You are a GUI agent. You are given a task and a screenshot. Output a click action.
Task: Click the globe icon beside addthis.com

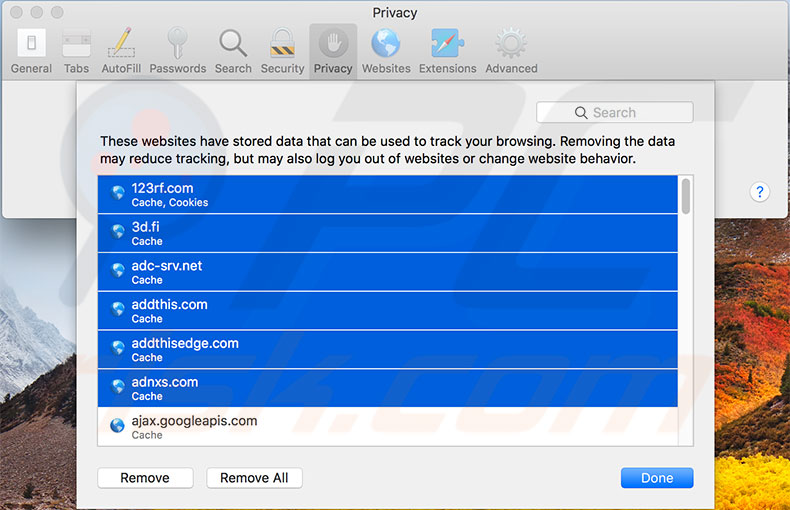[117, 309]
